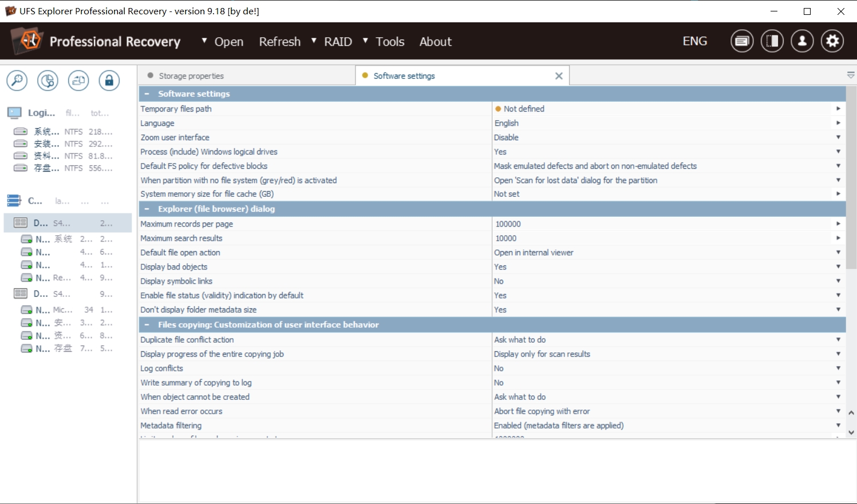Click the padlock decryption icon

[x=109, y=81]
